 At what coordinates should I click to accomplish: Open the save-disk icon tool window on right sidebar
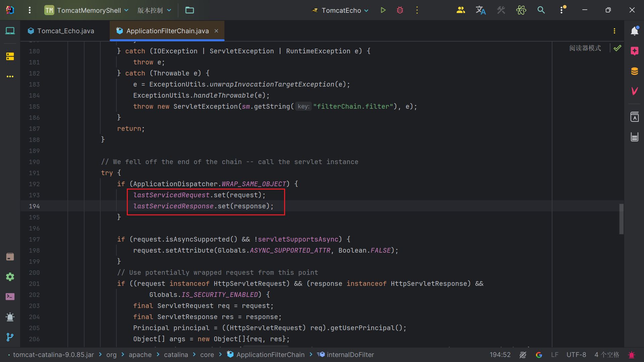point(634,137)
